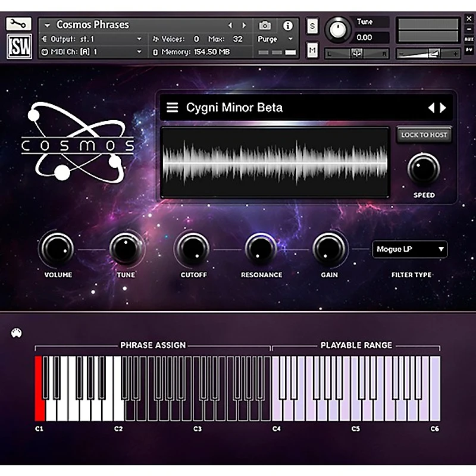476x476 pixels.
Task: Click the header Tune knob
Action: tap(338, 30)
